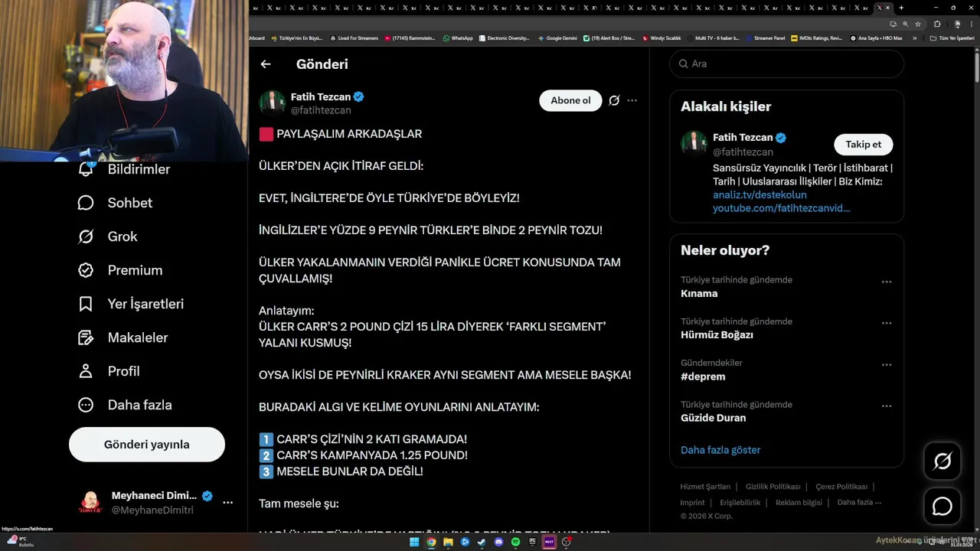The width and height of the screenshot is (980, 551).
Task: Click Grok icon next to Abone ol
Action: coord(614,100)
